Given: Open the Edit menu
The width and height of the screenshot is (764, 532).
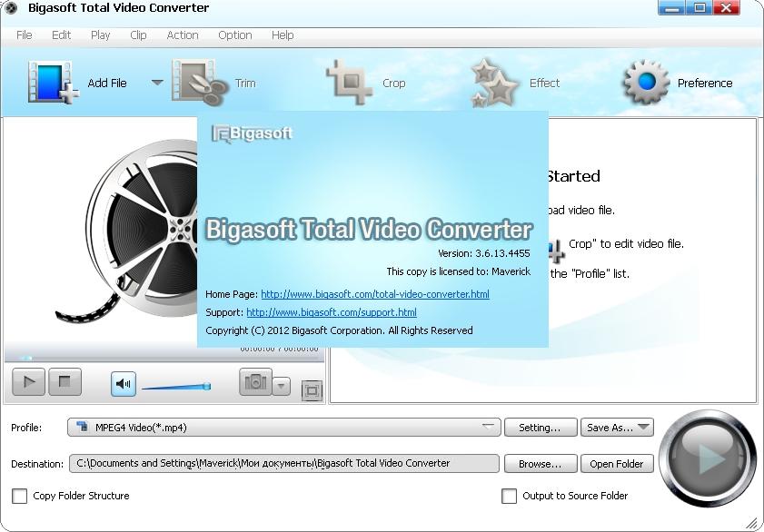Looking at the screenshot, I should point(61,35).
